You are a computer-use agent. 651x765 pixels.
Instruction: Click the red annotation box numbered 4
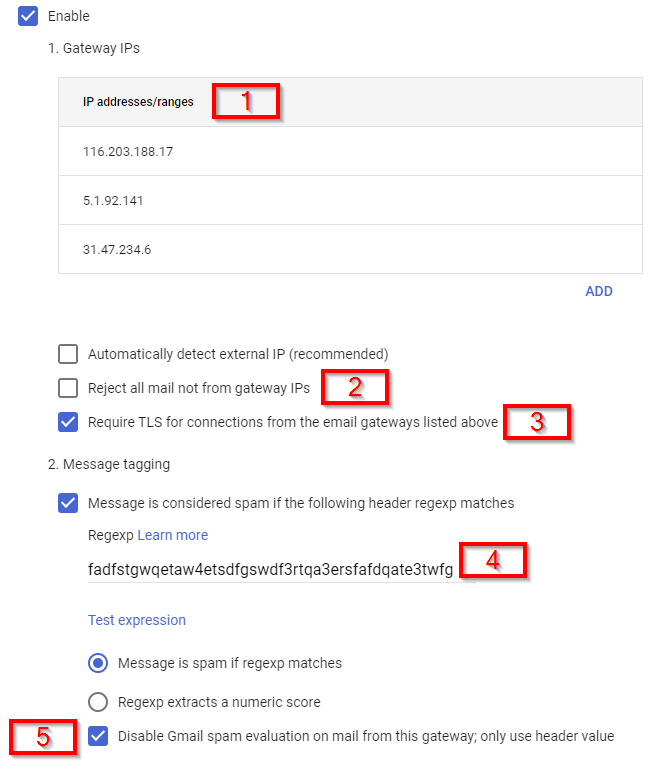click(492, 561)
